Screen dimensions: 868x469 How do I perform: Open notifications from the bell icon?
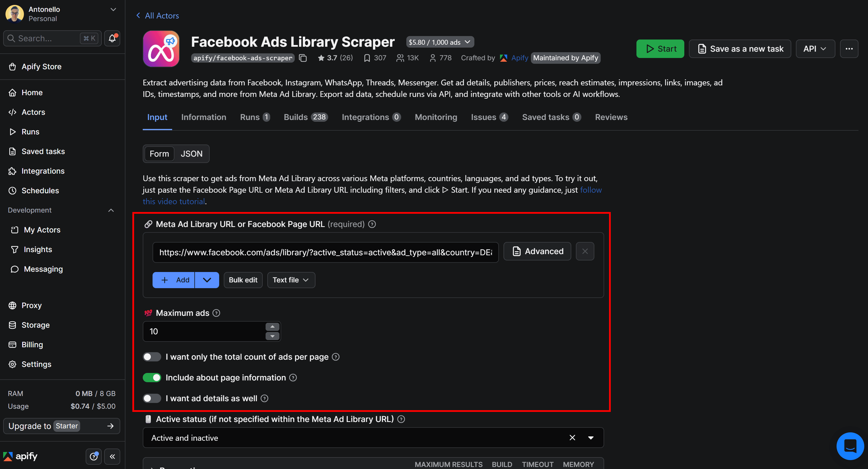[x=112, y=38]
